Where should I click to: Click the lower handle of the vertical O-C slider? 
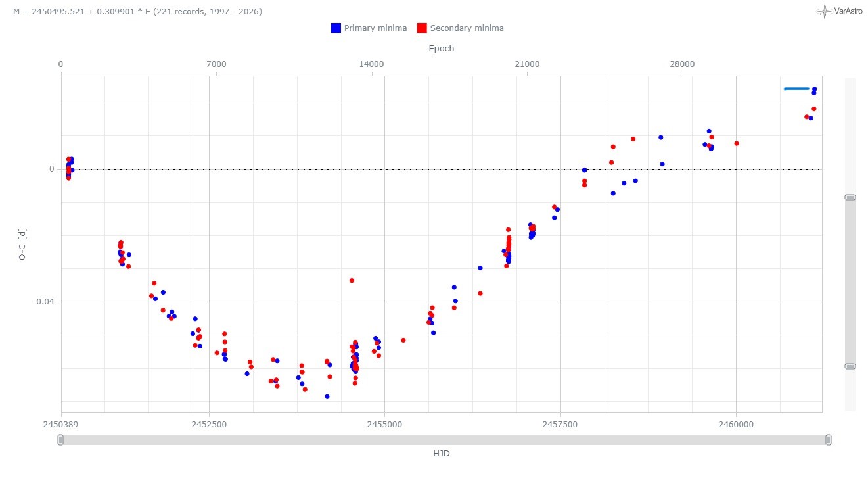pos(850,366)
